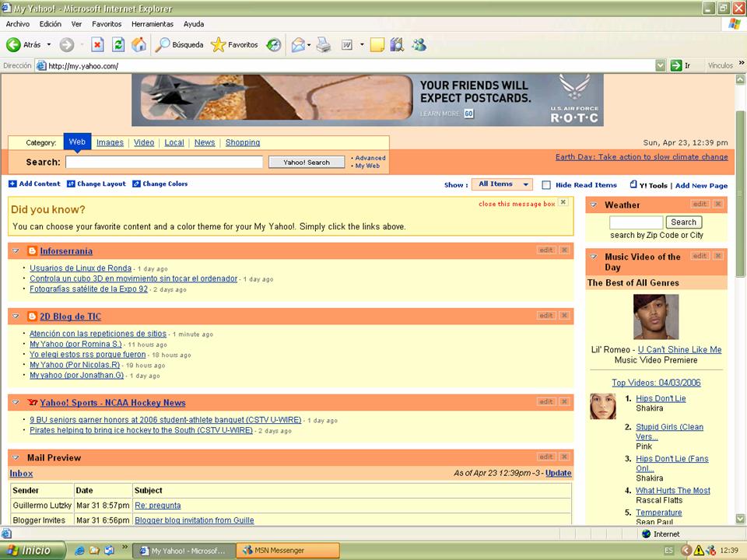Image resolution: width=747 pixels, height=560 pixels.
Task: Collapse the Music Video of the Day module
Action: click(594, 257)
